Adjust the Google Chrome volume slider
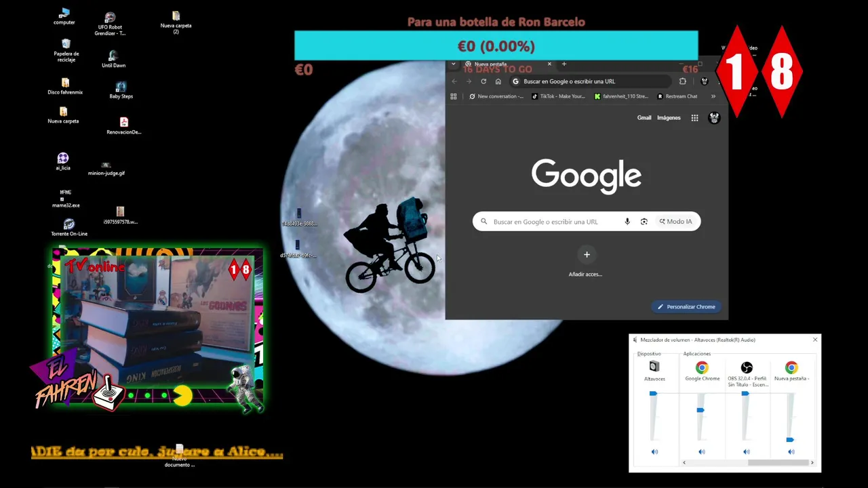The image size is (868, 488). 701,410
